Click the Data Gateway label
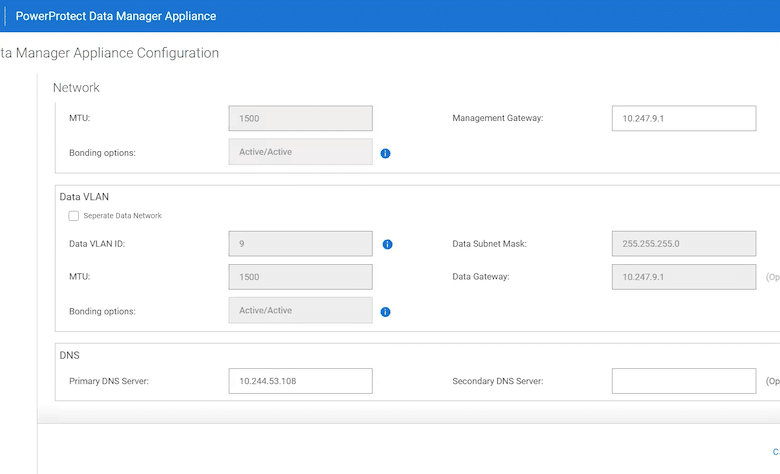780x474 pixels. pos(481,277)
